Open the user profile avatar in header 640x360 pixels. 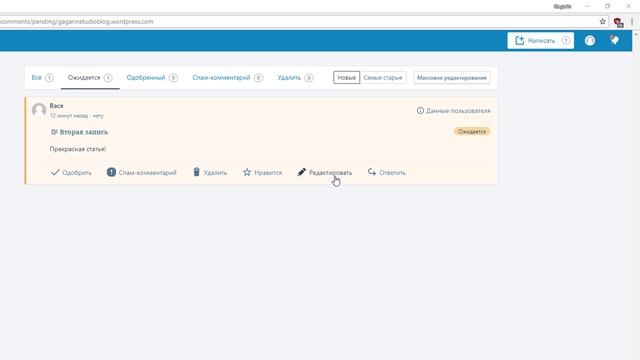590,40
